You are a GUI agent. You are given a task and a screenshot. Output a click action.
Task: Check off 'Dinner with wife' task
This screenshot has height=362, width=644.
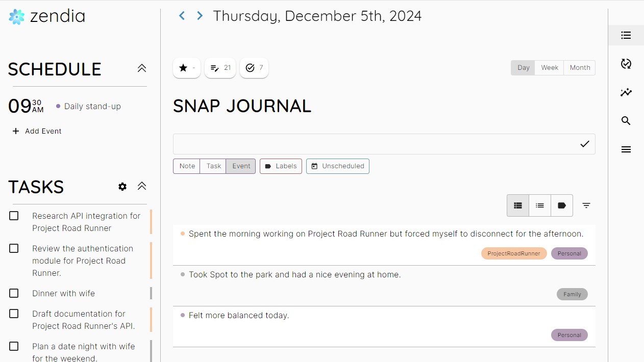pyautogui.click(x=14, y=293)
